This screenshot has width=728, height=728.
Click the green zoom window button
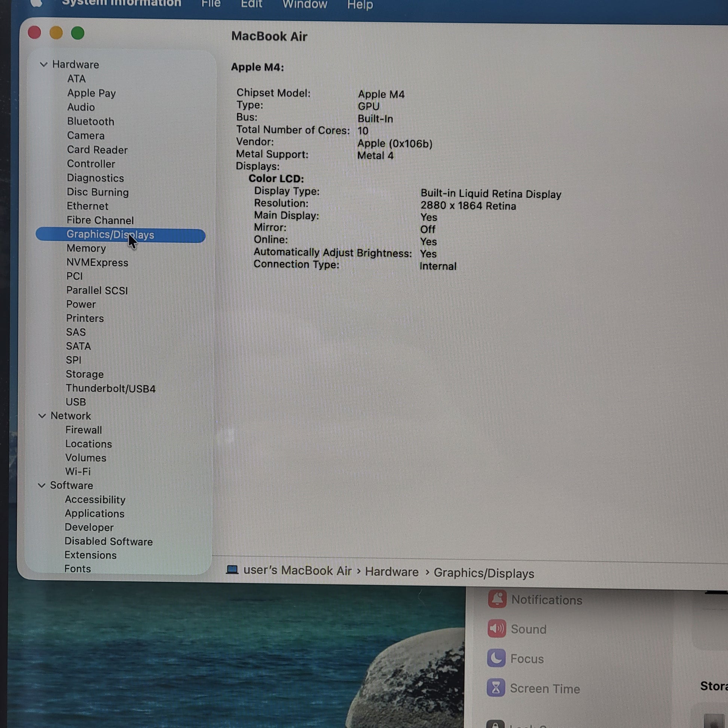tap(77, 33)
